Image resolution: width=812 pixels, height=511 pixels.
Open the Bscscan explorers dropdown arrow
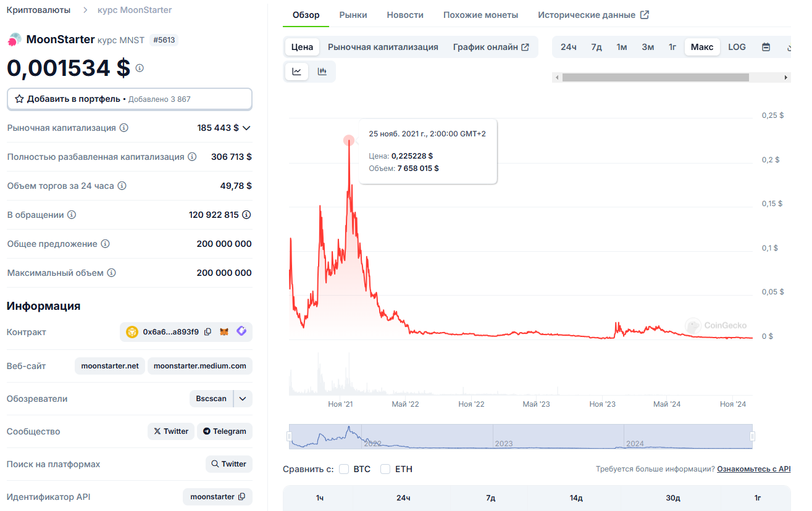(243, 399)
